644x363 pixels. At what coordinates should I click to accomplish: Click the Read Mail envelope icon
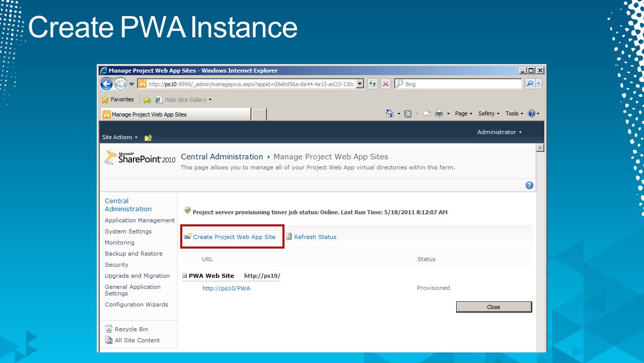click(427, 114)
